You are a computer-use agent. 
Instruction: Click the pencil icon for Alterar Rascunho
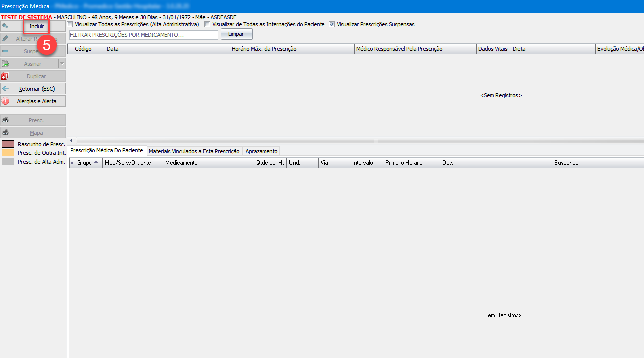[x=5, y=38]
